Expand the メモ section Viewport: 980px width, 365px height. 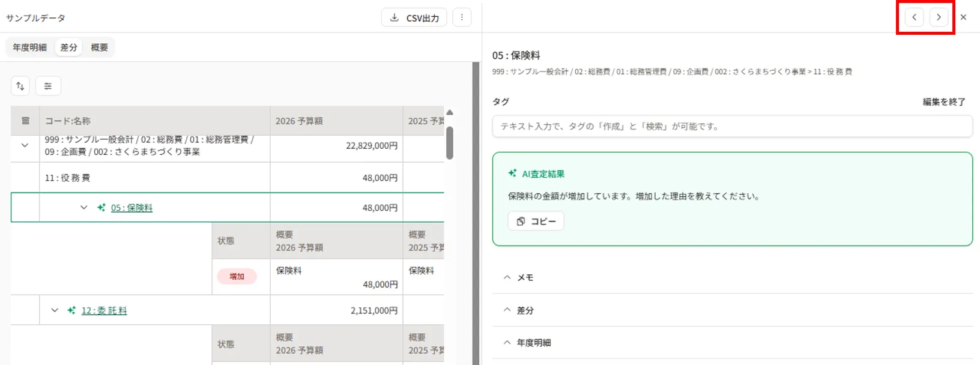click(x=733, y=277)
